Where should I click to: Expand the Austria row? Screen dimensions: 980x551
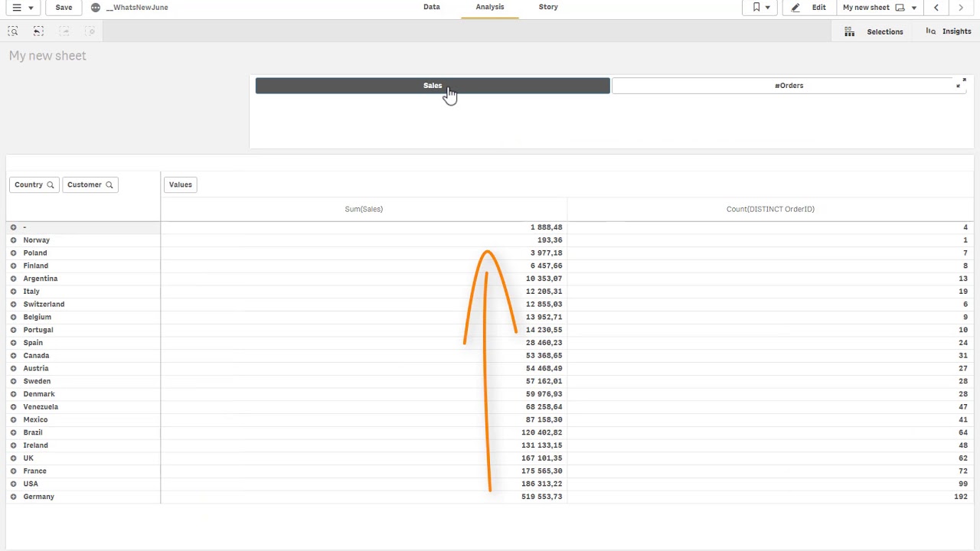pos(13,368)
